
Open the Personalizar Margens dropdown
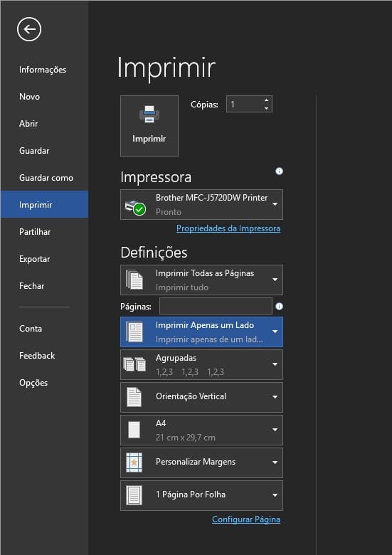201,462
